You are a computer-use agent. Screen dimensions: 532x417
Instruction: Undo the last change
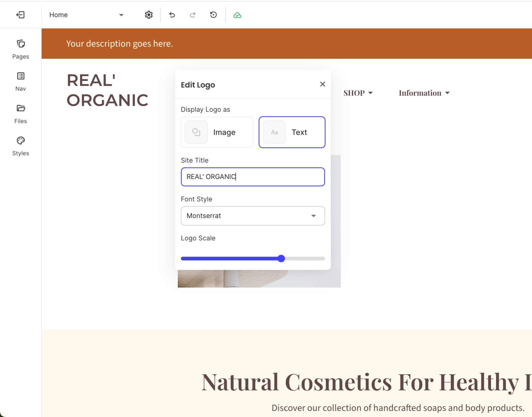[x=172, y=15]
